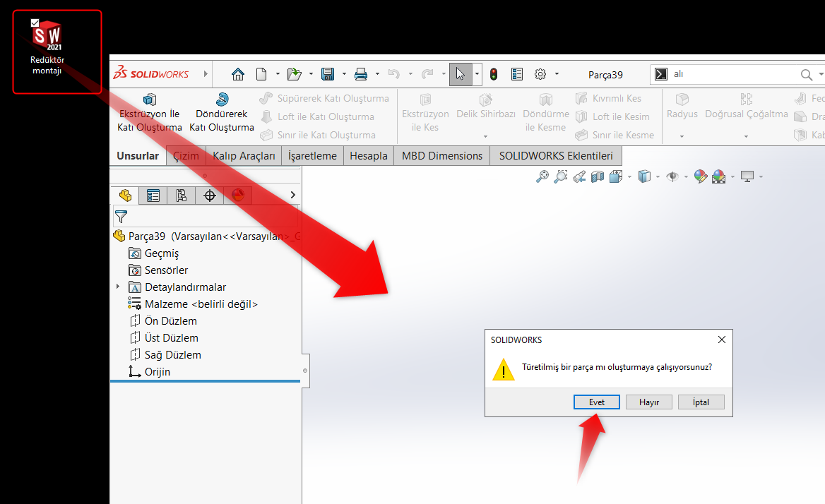Switch to the FeatureManager design tree tab

click(125, 196)
